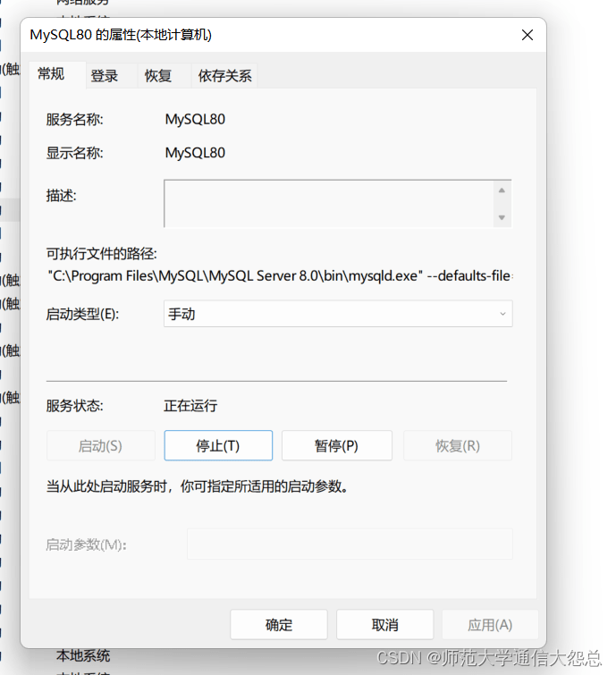Click the 暂停(P) button
The height and width of the screenshot is (675, 616).
point(337,445)
